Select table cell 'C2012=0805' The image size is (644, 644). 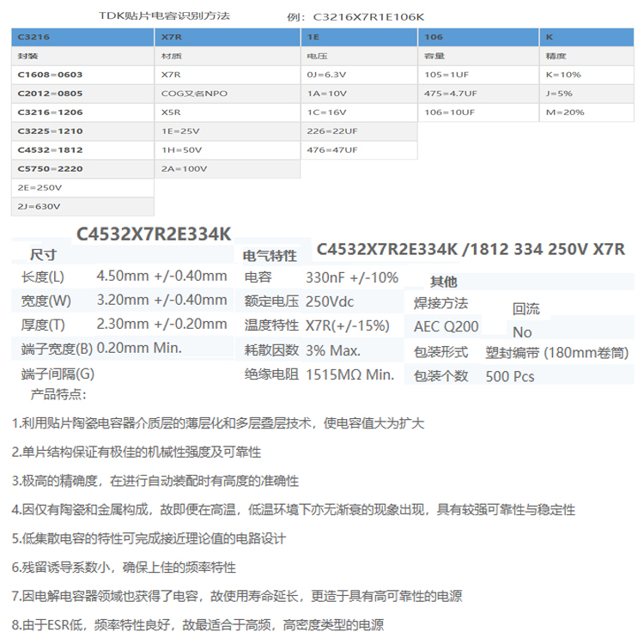click(82, 94)
